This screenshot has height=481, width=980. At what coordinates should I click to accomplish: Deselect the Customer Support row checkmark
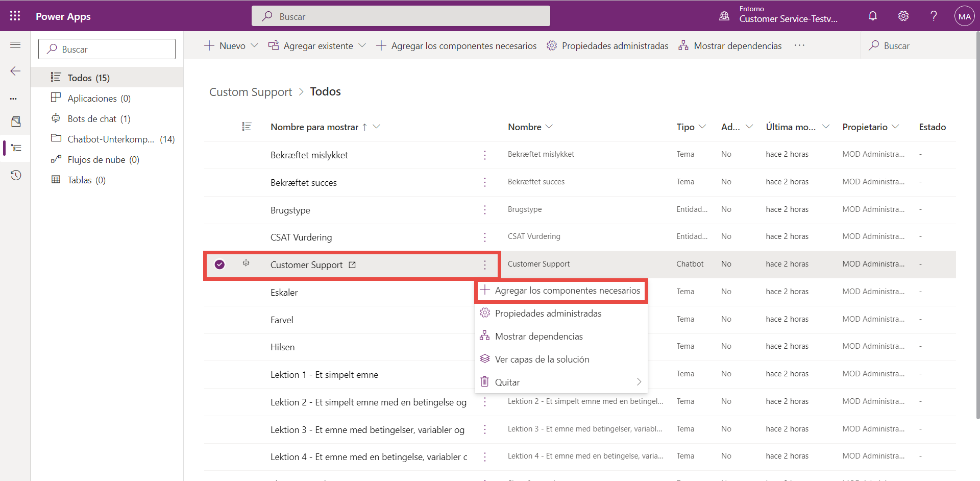tap(219, 264)
